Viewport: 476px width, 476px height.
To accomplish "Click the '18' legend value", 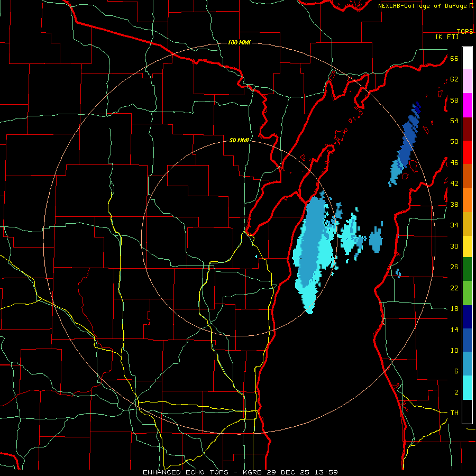I will tap(454, 309).
